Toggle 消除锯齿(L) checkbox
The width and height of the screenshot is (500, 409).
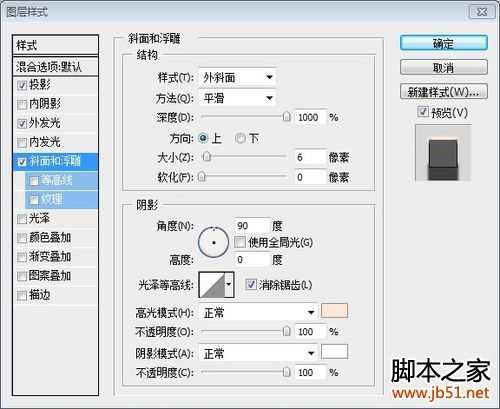point(251,285)
